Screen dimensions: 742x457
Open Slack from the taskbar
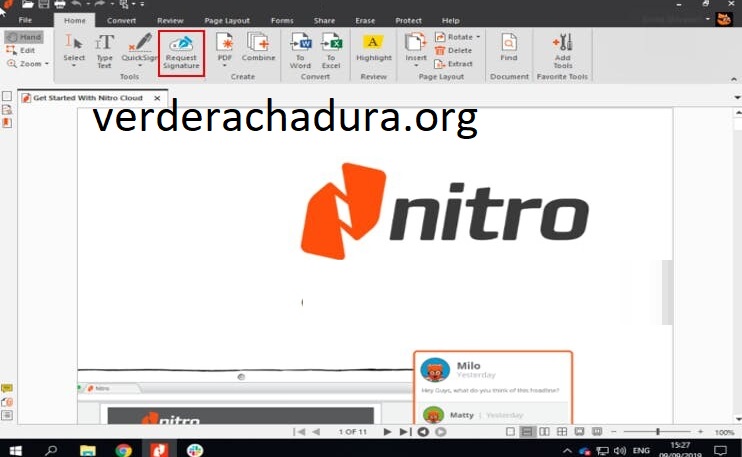coord(194,450)
